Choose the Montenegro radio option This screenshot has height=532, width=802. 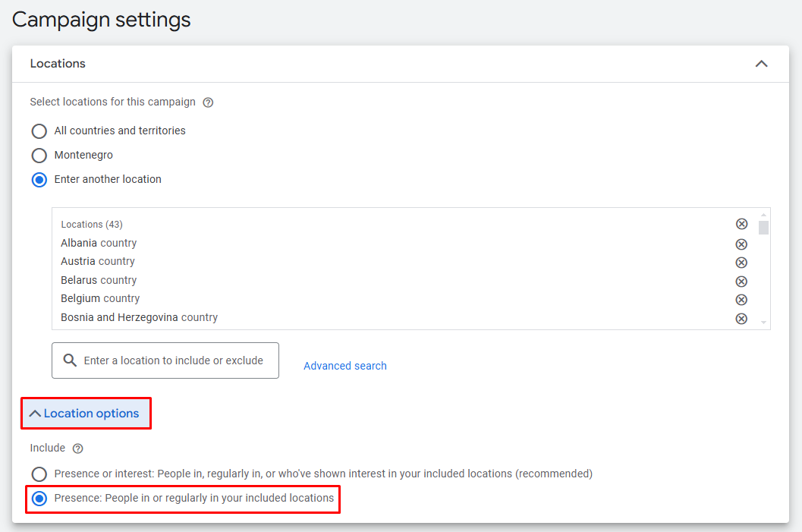click(39, 155)
